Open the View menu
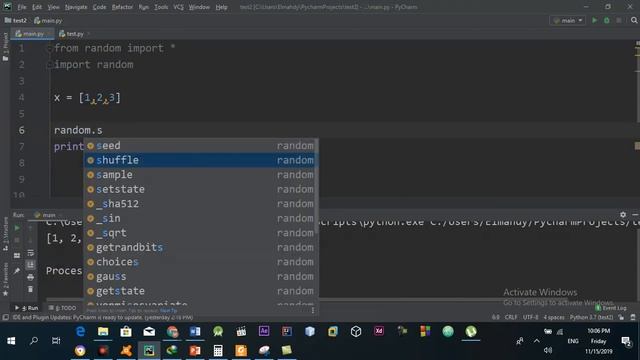The height and width of the screenshot is (360, 640). click(x=53, y=7)
